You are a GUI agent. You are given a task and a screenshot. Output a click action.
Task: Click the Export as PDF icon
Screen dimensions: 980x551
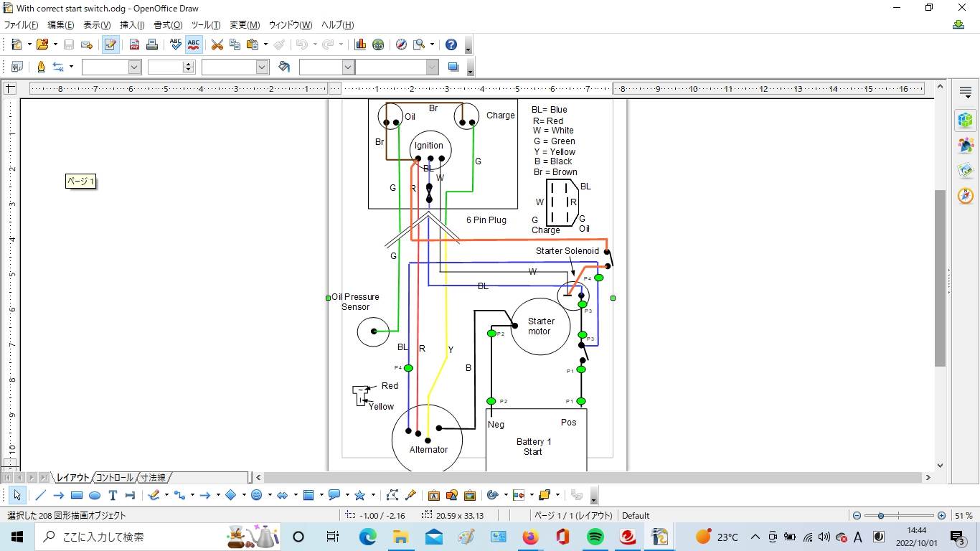pyautogui.click(x=134, y=44)
